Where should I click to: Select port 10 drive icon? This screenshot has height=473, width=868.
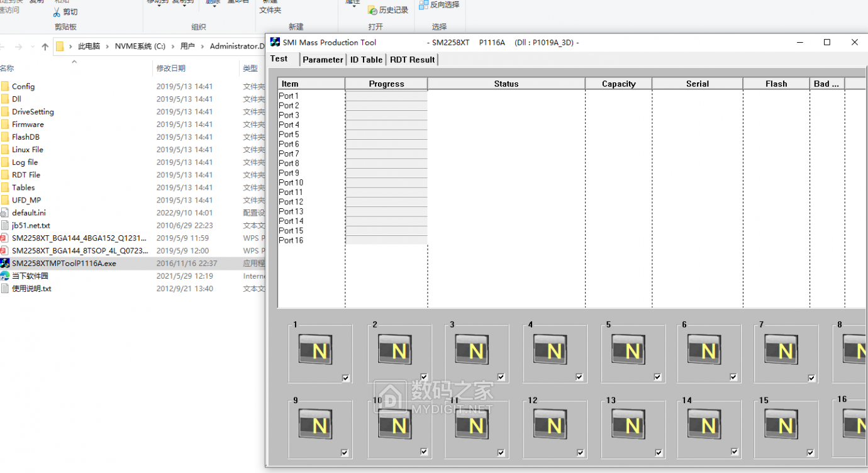[394, 425]
